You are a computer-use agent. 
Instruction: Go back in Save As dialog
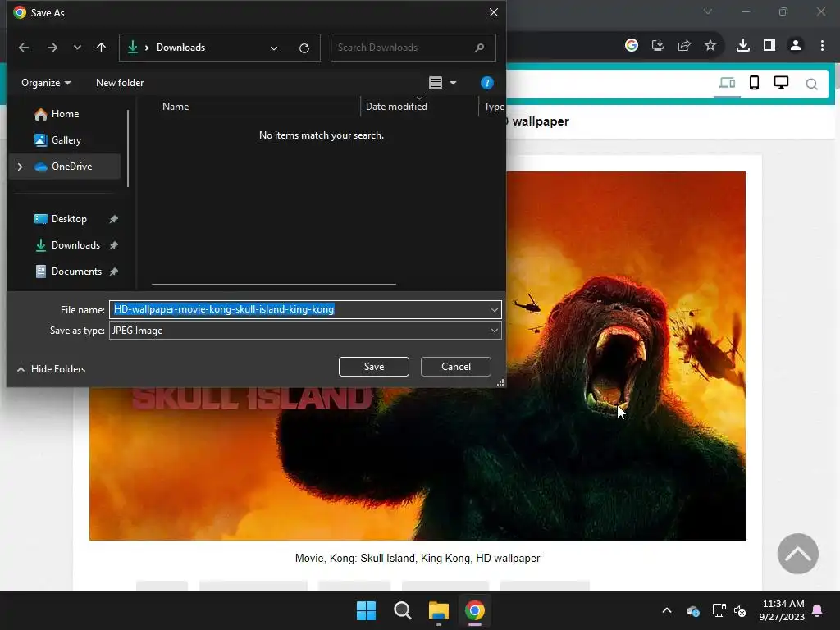click(24, 48)
